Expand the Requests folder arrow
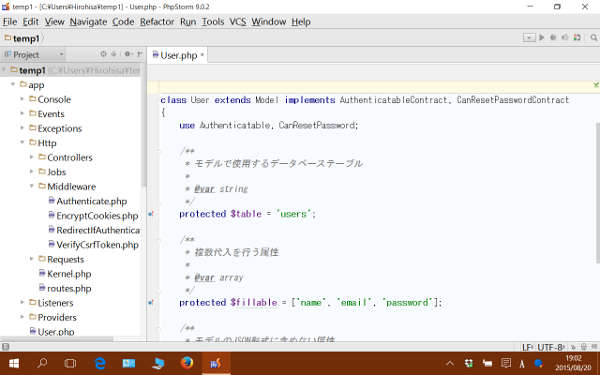 tap(32, 259)
